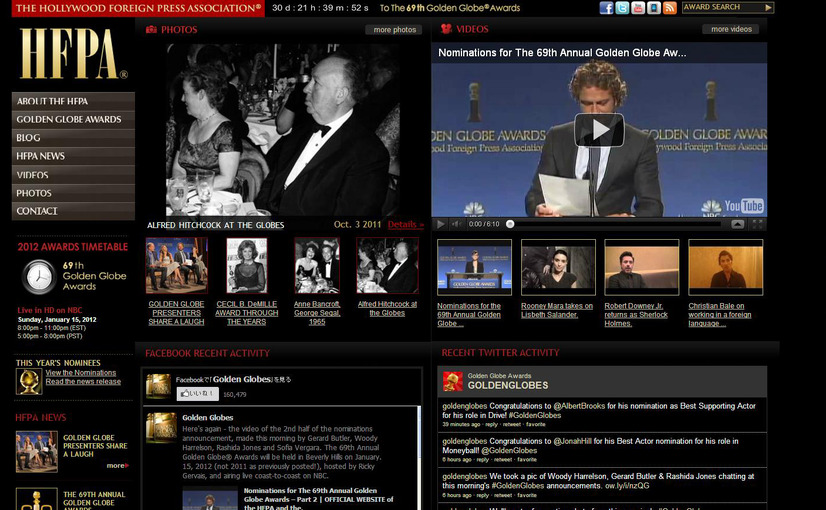Open Robert Downey Jr. returns as Sherlock link
The image size is (826, 510).
point(636,315)
